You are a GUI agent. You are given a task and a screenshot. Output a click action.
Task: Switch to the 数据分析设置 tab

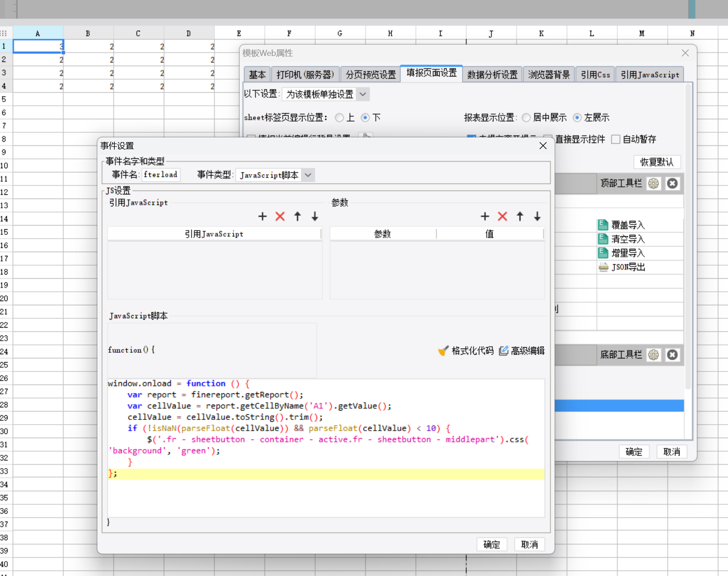(492, 75)
